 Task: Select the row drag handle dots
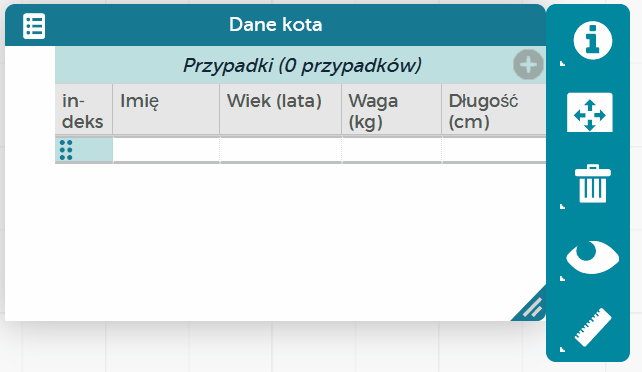pyautogui.click(x=66, y=150)
